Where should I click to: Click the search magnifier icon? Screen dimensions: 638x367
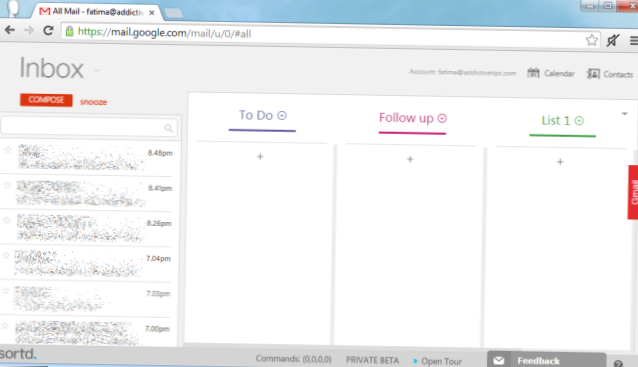pos(168,128)
